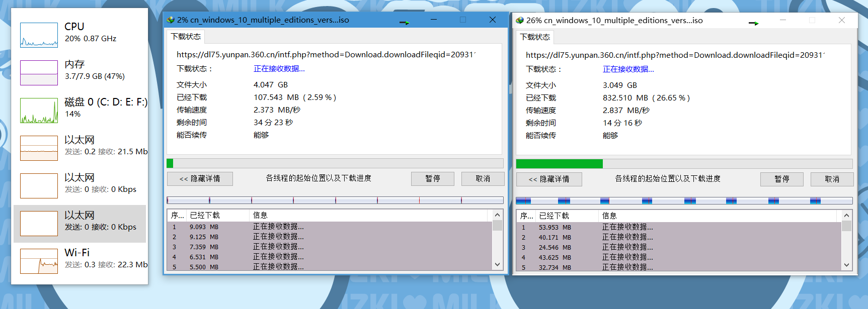The width and height of the screenshot is (868, 309).
Task: Click 已经下载 column header in 2% window list
Action: tap(218, 215)
